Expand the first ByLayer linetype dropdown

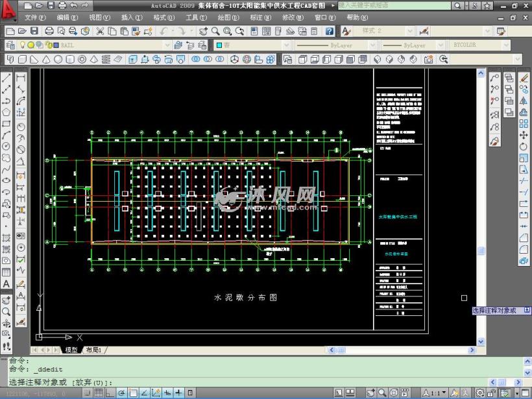click(372, 45)
